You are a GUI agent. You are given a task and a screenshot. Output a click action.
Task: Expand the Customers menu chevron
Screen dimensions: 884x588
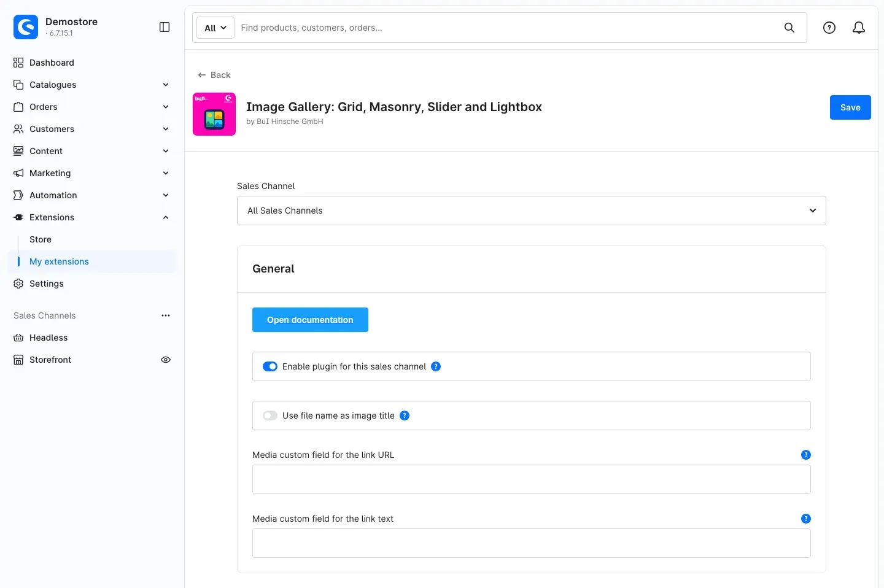tap(166, 129)
